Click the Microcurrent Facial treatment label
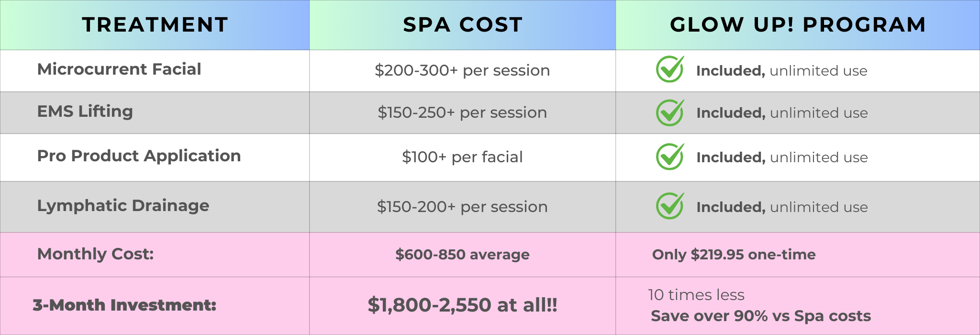 [119, 69]
